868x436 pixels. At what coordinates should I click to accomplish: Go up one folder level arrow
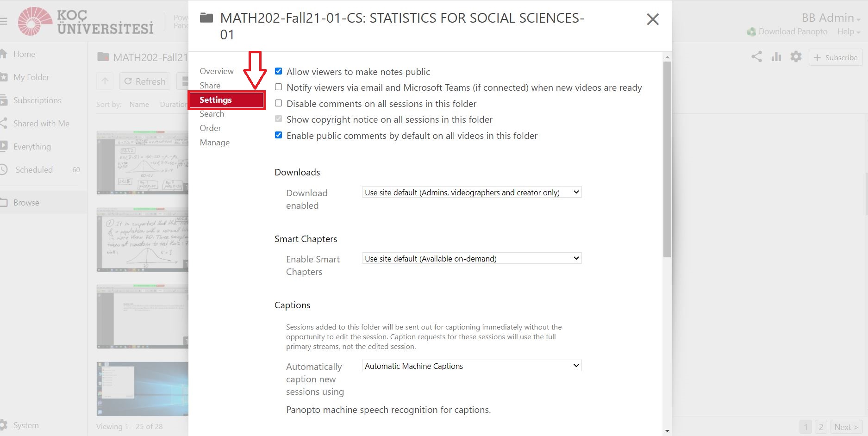105,81
